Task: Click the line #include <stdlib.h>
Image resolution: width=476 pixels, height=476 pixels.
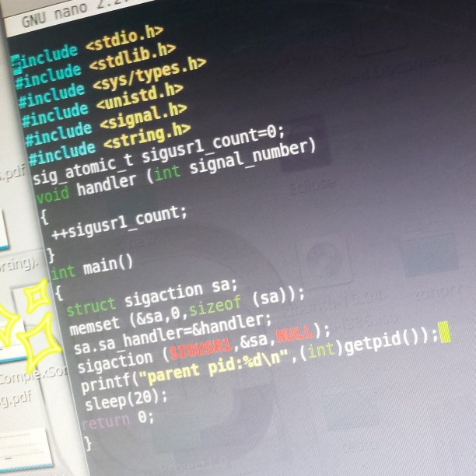Action: coord(95,66)
